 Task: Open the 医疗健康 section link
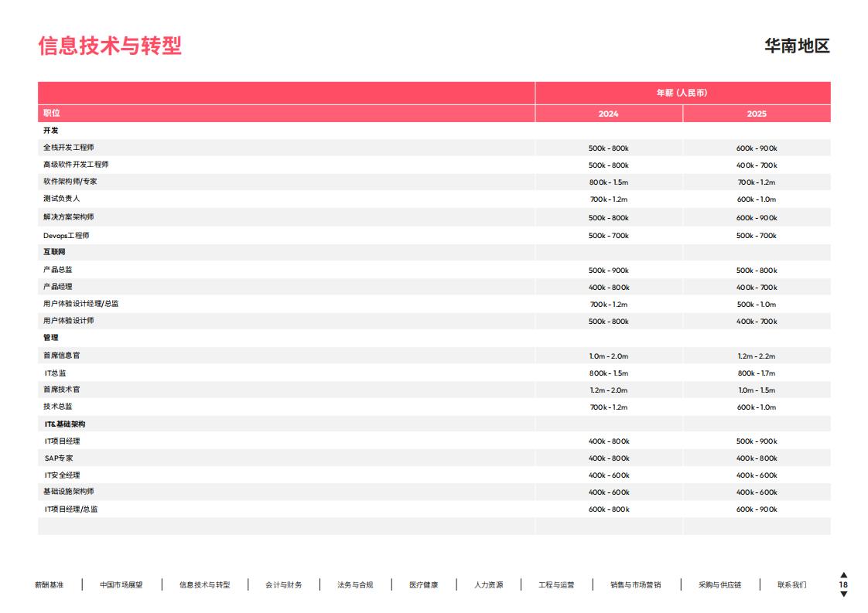point(423,584)
